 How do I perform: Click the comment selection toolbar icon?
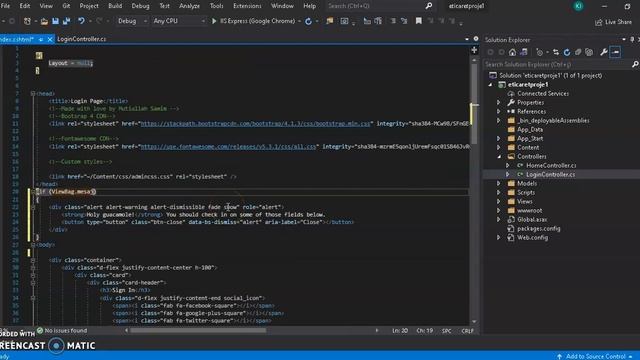(x=393, y=21)
